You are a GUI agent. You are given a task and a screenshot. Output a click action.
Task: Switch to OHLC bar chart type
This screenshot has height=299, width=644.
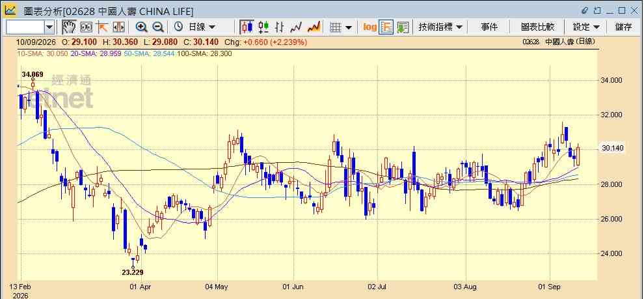280,27
